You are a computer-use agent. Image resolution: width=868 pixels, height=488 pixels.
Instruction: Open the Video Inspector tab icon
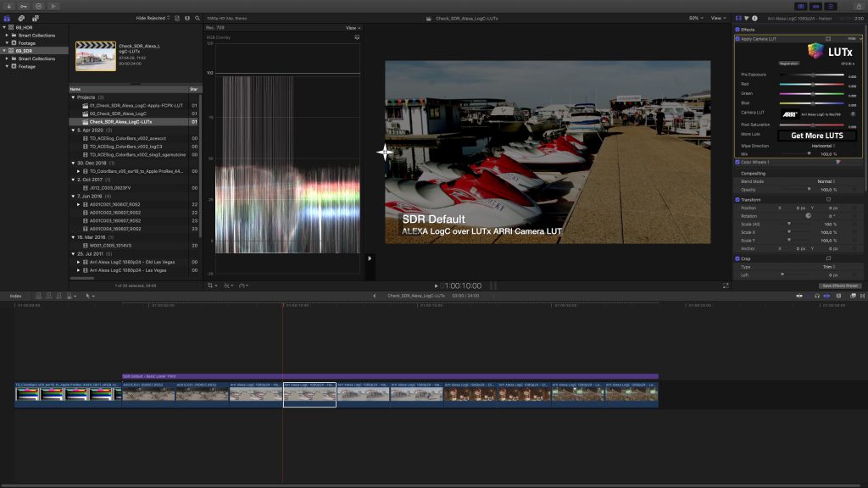(x=738, y=19)
